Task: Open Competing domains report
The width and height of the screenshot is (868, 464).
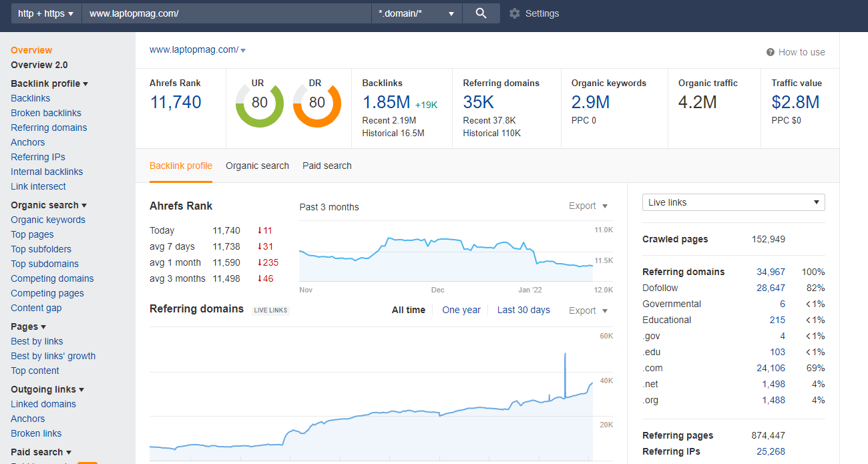Action: (52, 278)
